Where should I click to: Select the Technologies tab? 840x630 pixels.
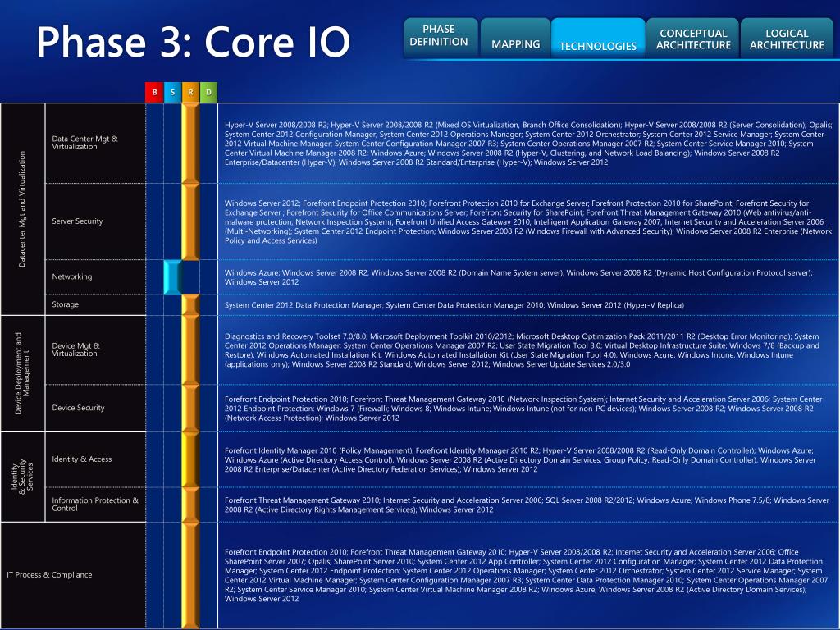[x=598, y=37]
